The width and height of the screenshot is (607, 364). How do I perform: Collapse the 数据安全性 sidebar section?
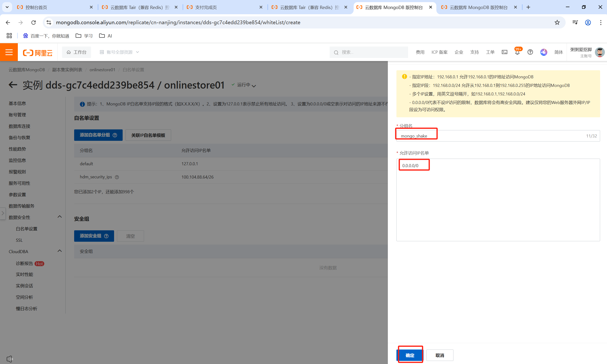click(x=59, y=217)
